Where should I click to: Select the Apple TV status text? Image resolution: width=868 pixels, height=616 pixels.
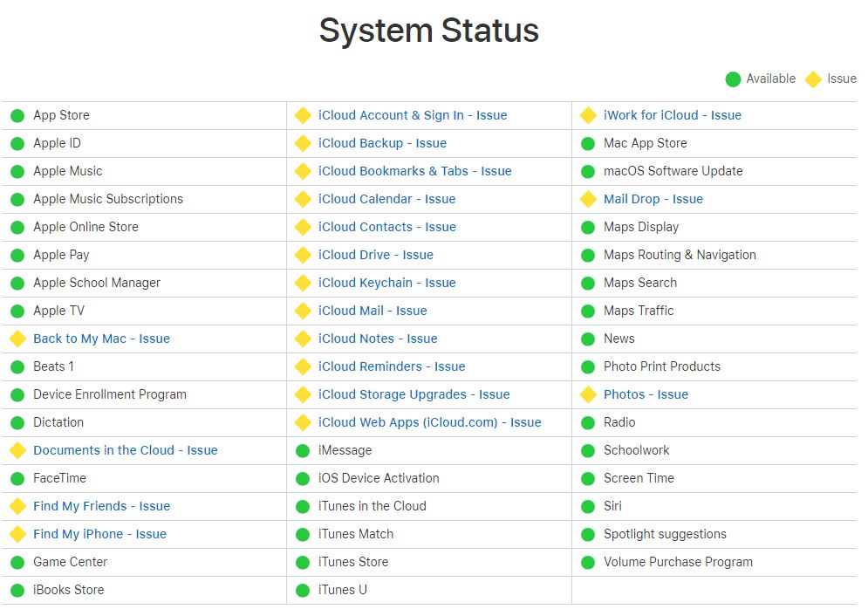point(58,311)
